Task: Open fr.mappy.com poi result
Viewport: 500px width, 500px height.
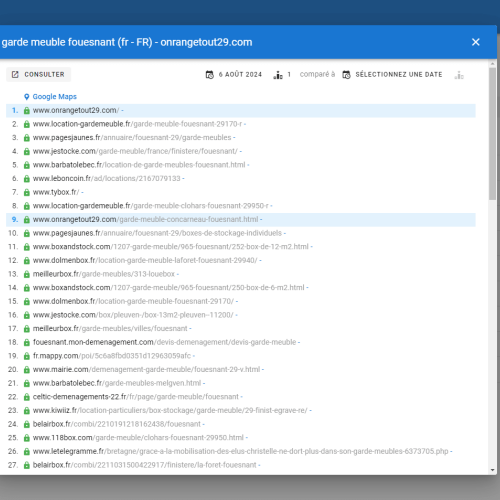Action: tap(112, 356)
